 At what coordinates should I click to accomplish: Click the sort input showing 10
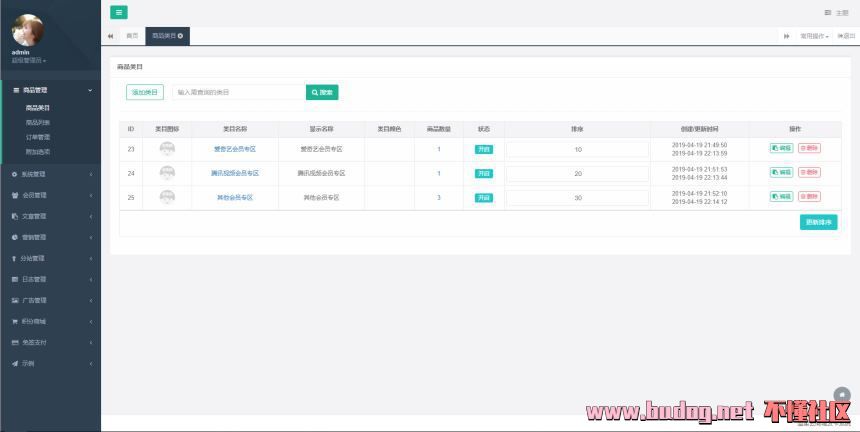pos(578,150)
